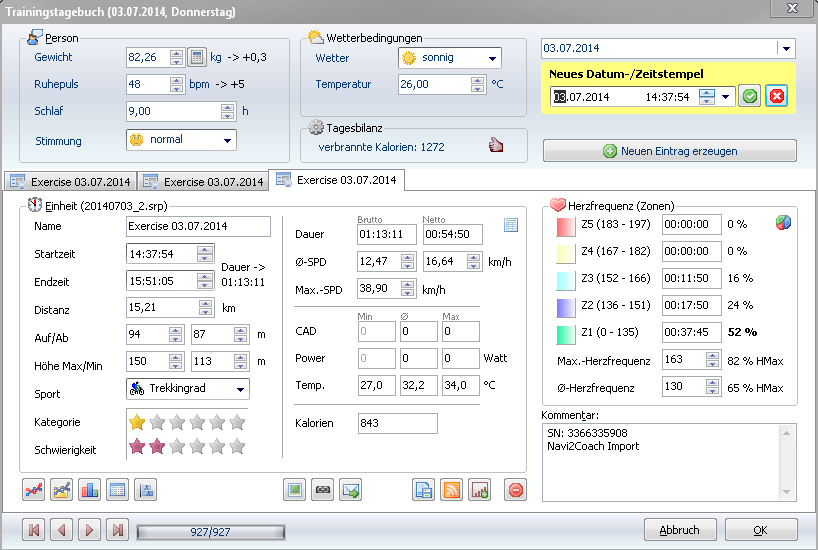Go to the previous diary entry
The width and height of the screenshot is (818, 550).
62,530
